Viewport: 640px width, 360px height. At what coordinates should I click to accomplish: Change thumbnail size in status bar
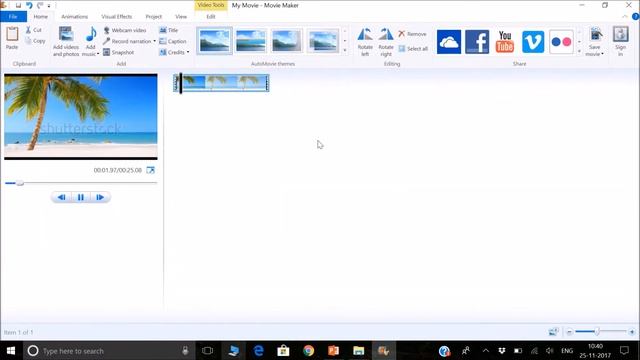(x=553, y=332)
